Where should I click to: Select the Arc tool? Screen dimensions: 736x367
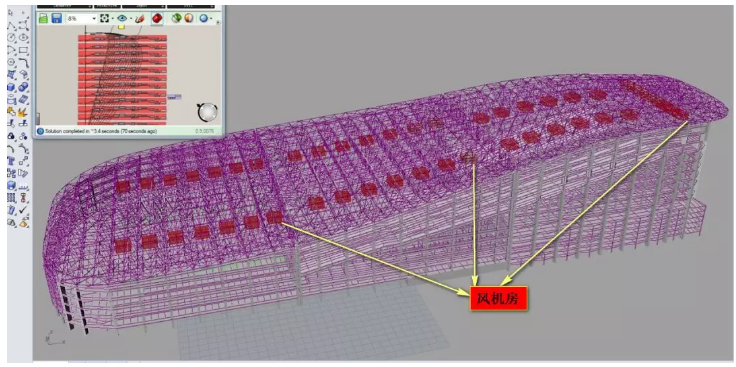(x=11, y=50)
